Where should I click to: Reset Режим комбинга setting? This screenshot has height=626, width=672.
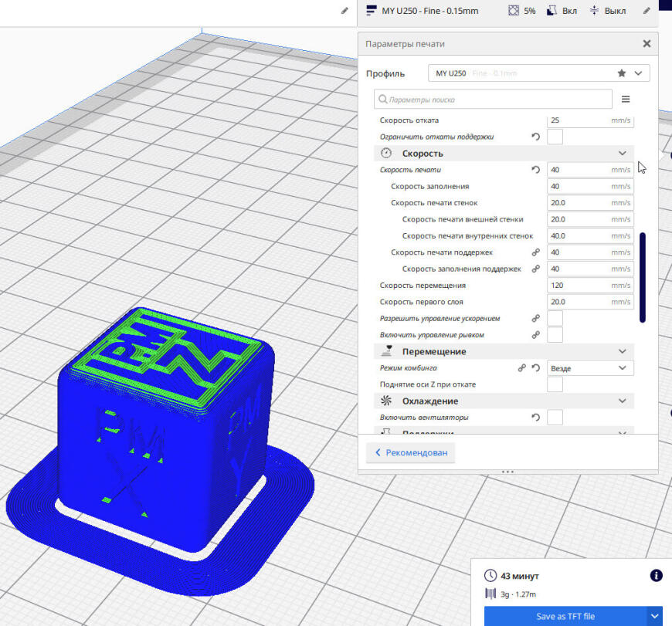pos(536,368)
